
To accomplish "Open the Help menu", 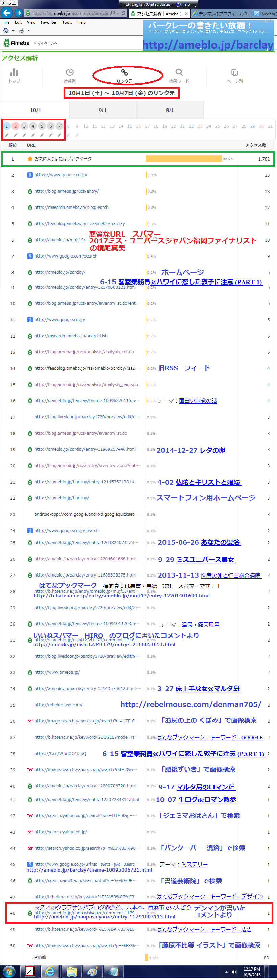I will pos(81,22).
